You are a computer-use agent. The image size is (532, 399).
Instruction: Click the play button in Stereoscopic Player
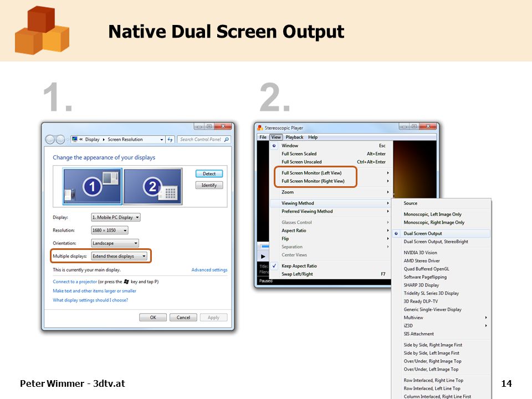click(263, 257)
